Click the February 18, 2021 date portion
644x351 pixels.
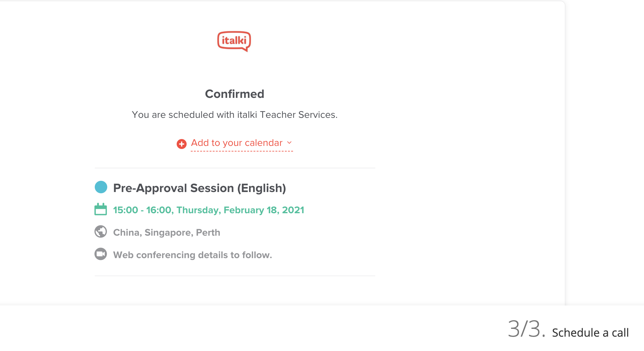pos(264,210)
